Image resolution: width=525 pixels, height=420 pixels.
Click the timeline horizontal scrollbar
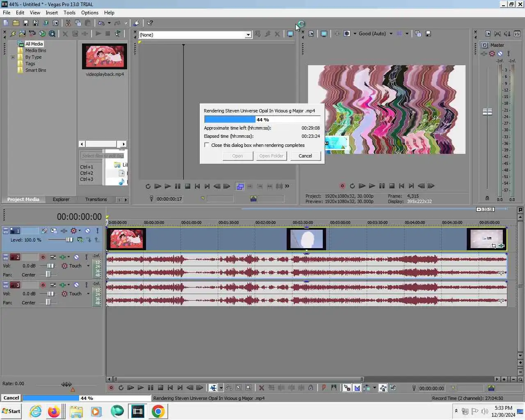pos(238,379)
